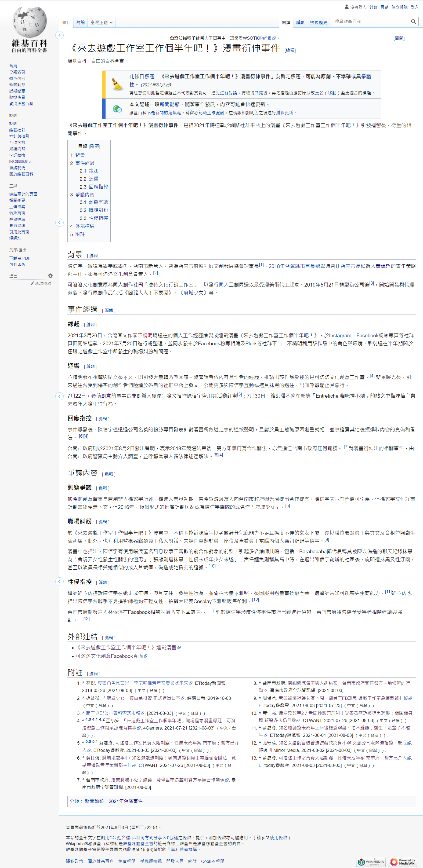Open the 臺灣正體 language variant dropdown
The height and width of the screenshot is (868, 423).
pos(101,23)
